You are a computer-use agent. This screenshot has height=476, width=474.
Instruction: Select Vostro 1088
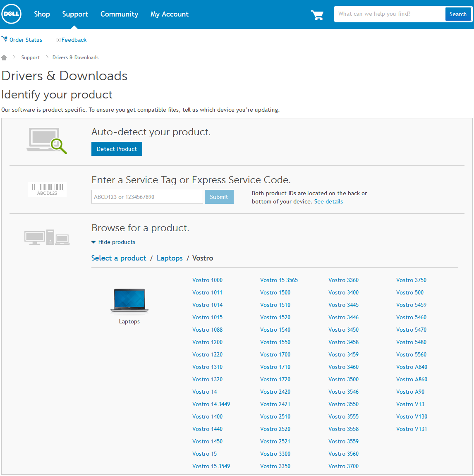pos(207,330)
